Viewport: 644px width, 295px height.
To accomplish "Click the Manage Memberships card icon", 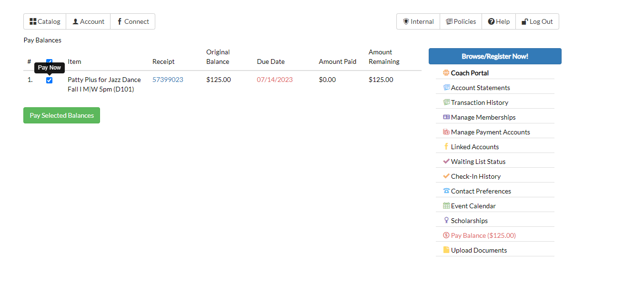I will (x=446, y=117).
